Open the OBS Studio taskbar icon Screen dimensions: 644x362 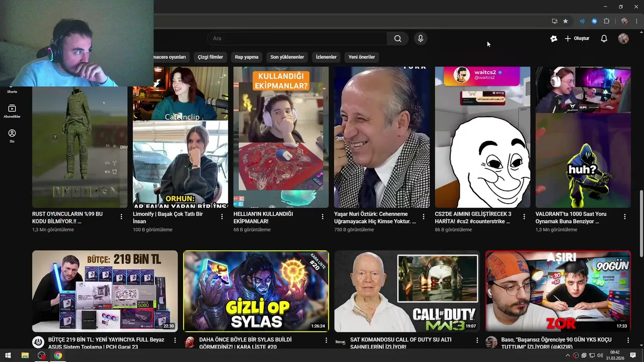pos(42,355)
